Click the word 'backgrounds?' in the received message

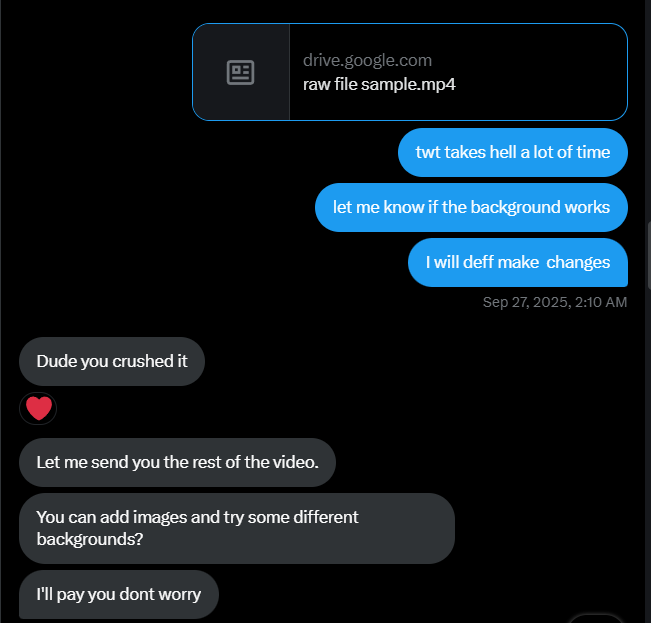click(90, 540)
